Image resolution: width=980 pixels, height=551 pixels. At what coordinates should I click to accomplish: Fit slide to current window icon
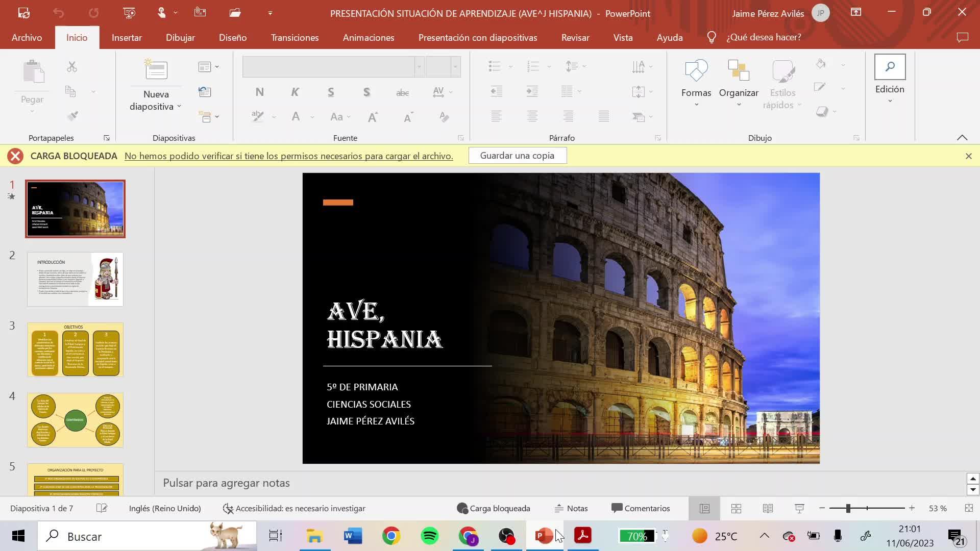968,508
